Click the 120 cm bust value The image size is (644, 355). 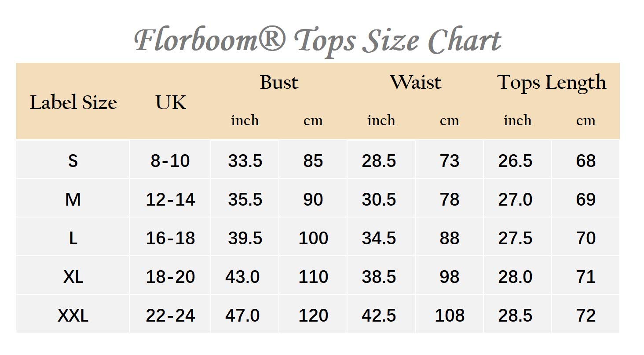(313, 315)
